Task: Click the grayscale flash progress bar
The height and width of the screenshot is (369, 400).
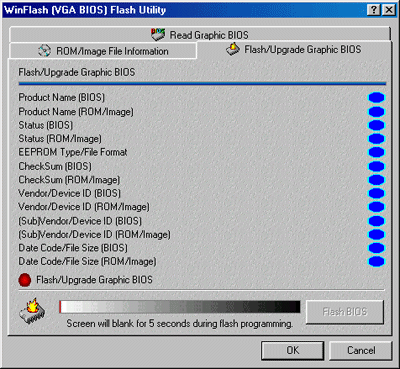Action: (180, 307)
